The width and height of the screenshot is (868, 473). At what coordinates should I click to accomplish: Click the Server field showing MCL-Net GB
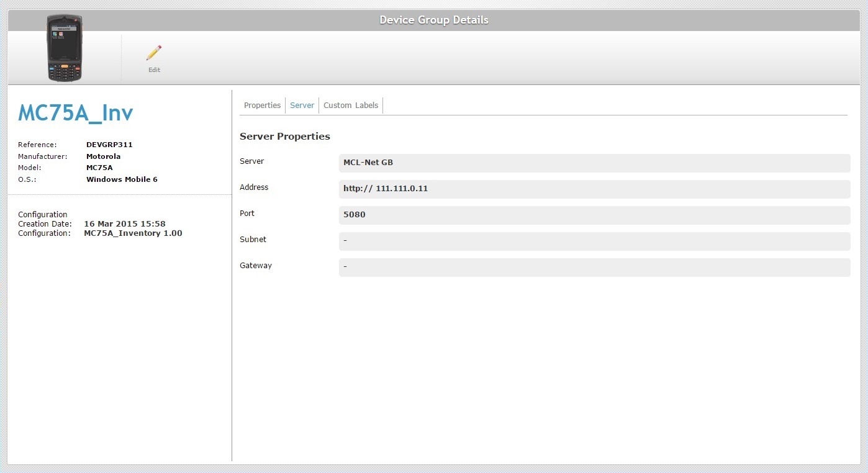pyautogui.click(x=594, y=163)
